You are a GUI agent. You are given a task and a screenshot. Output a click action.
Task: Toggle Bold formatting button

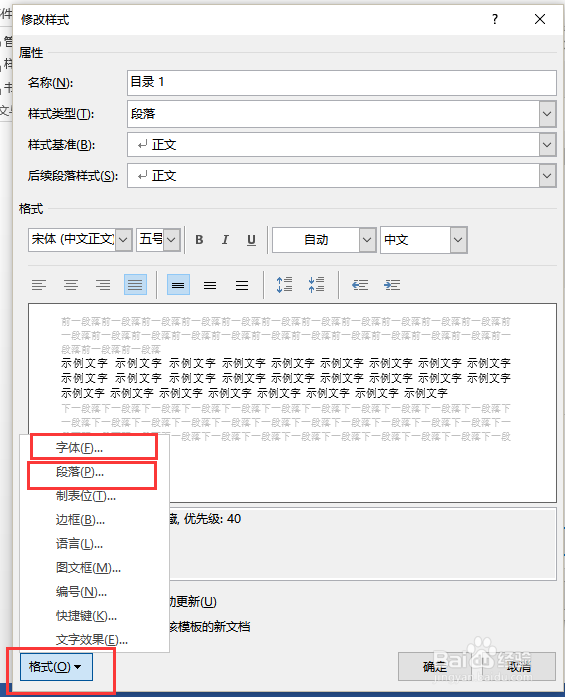[x=199, y=240]
